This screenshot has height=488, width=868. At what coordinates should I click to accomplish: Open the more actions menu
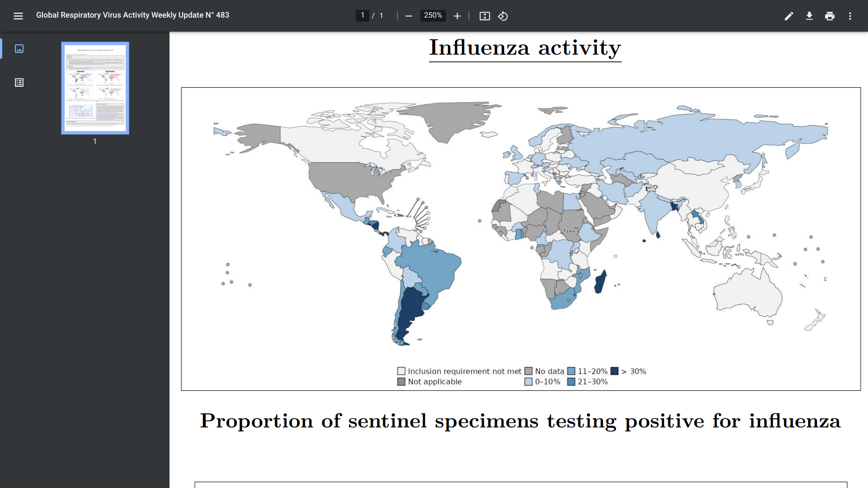pyautogui.click(x=850, y=16)
